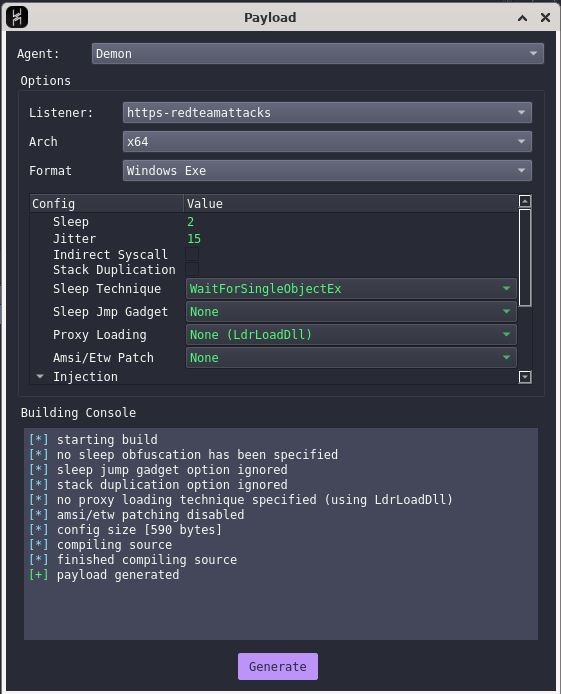Open the Sleep Technique WaitForSingleObjectEx combo box
Screen dimensions: 561x694
coord(351,289)
